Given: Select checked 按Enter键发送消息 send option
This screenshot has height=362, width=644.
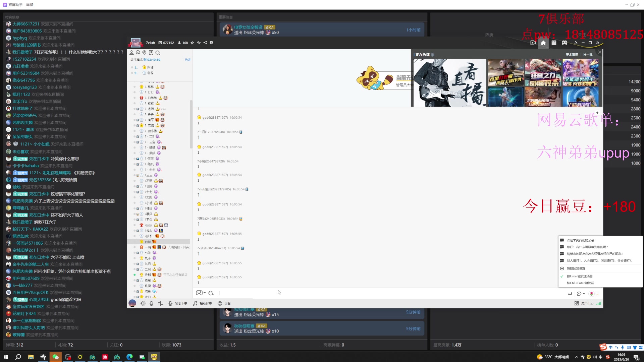Looking at the screenshot, I should 580,276.
